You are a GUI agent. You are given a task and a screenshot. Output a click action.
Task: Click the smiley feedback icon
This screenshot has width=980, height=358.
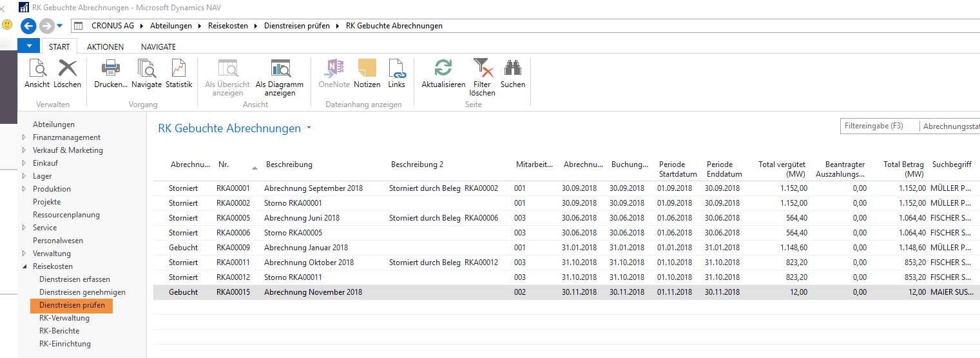(x=7, y=25)
